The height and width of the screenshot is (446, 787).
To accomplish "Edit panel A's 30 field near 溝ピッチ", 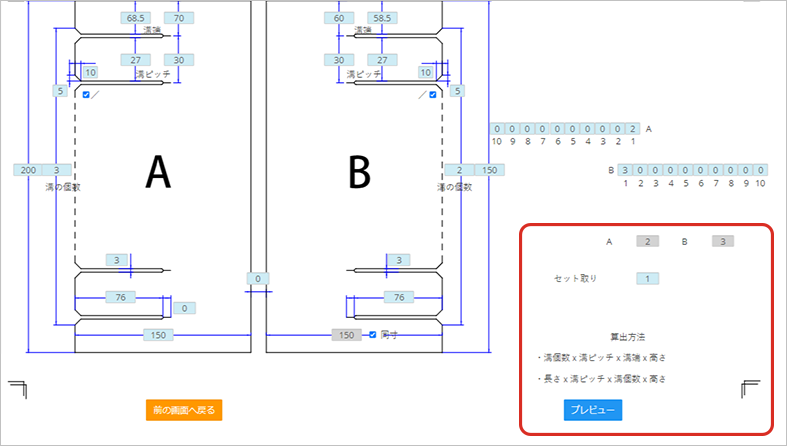I will coord(179,60).
